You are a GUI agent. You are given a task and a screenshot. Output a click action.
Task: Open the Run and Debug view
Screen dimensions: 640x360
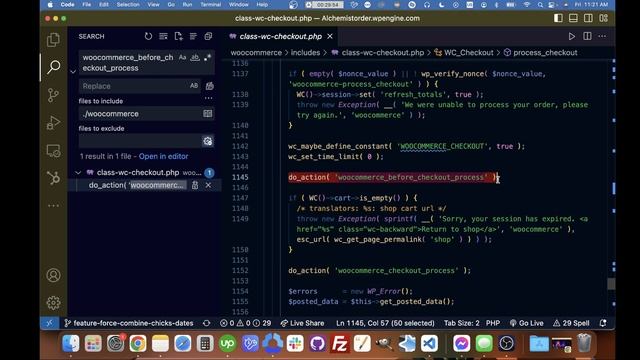tap(53, 123)
